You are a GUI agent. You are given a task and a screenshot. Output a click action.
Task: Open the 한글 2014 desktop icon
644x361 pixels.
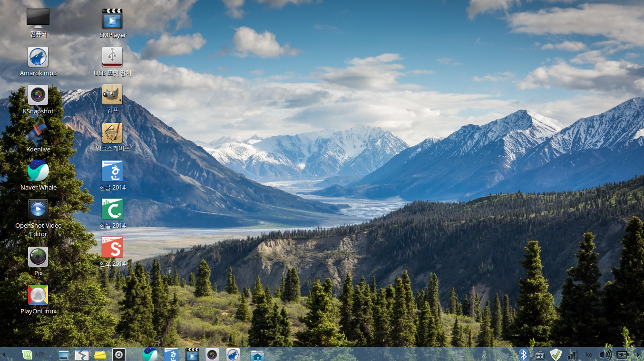(112, 171)
